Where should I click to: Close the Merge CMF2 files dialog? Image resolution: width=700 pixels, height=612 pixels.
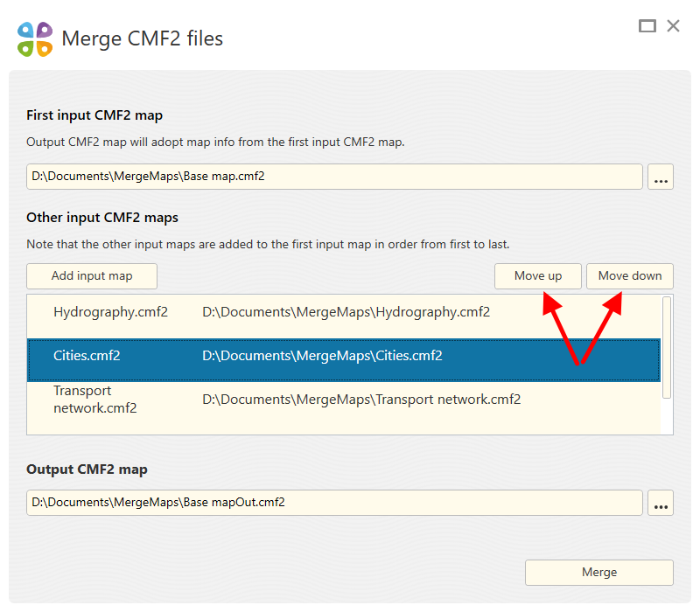[x=673, y=25]
